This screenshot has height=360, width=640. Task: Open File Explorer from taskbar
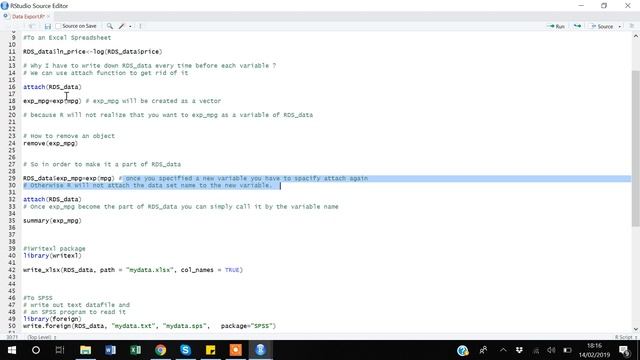click(x=85, y=350)
